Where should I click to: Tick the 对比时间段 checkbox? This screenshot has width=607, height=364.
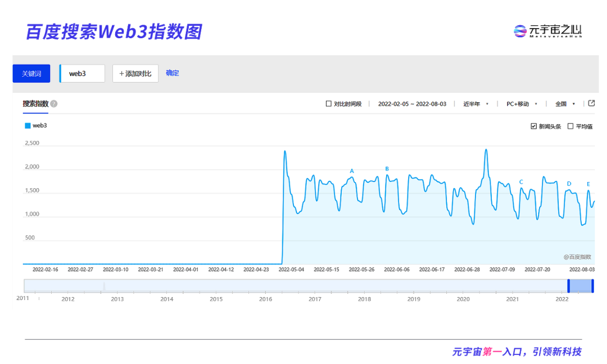point(329,104)
